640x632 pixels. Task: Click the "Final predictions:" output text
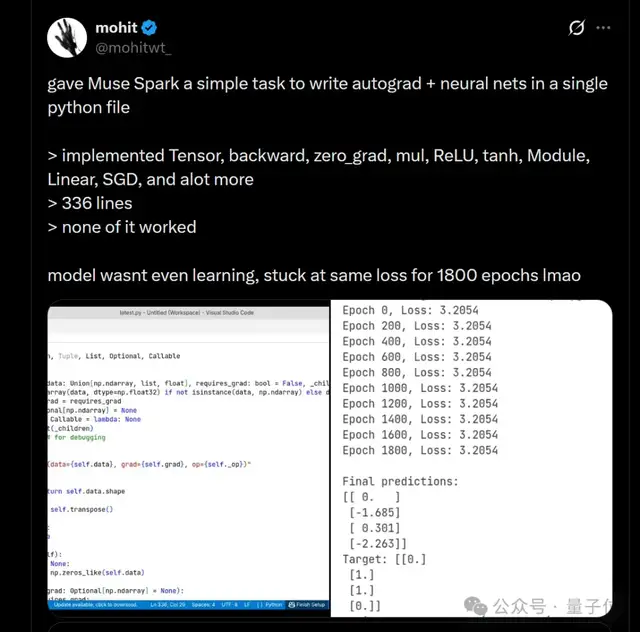[400, 481]
